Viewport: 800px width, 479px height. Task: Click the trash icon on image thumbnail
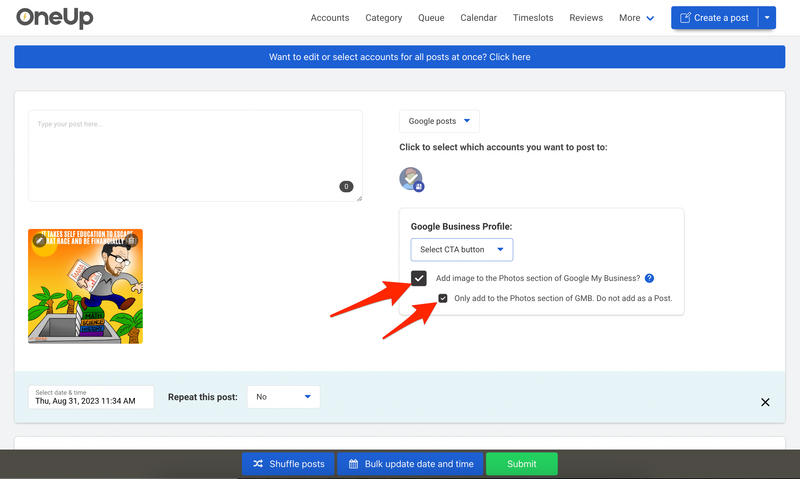pyautogui.click(x=132, y=240)
